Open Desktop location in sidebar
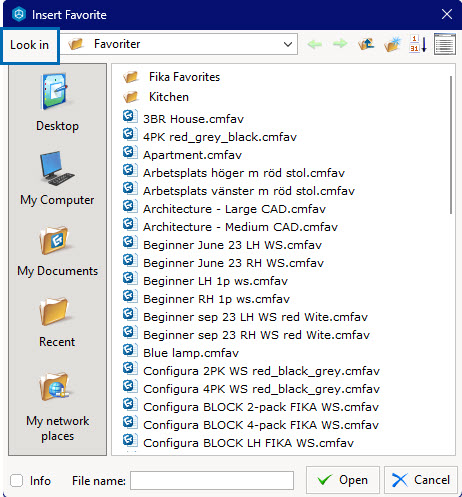462x497 pixels. point(57,103)
